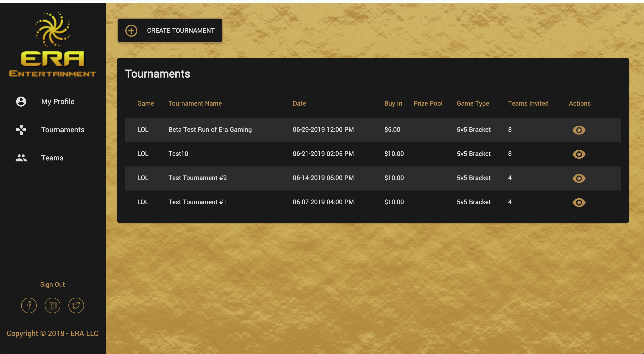Click date '06-21-2019 02:05 PM'
The image size is (644, 354).
(x=323, y=154)
